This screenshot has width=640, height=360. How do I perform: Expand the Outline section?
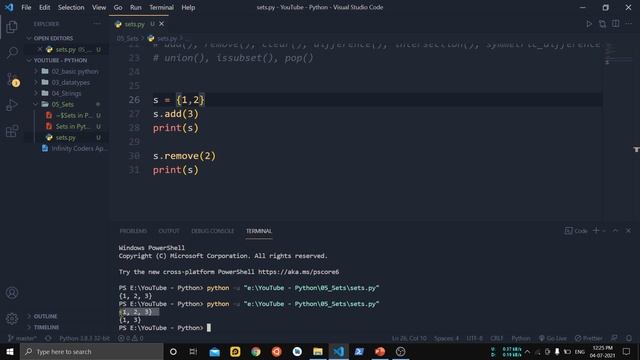pyautogui.click(x=45, y=316)
